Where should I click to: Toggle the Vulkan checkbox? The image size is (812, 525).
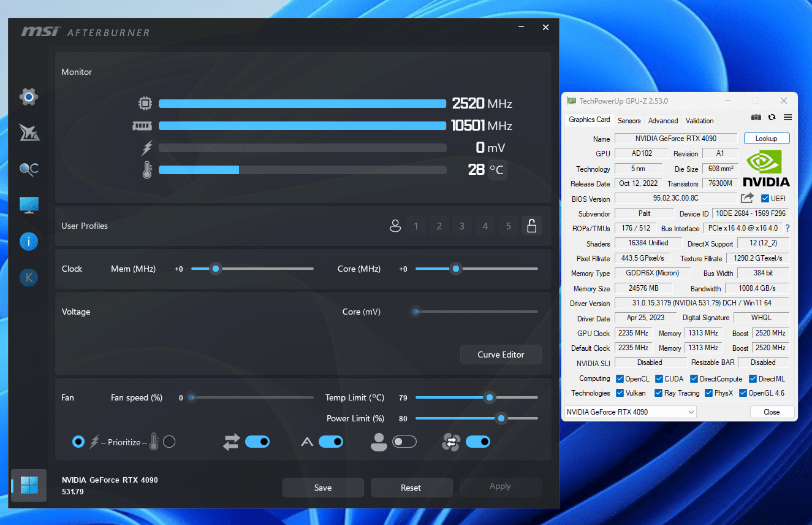pos(620,393)
